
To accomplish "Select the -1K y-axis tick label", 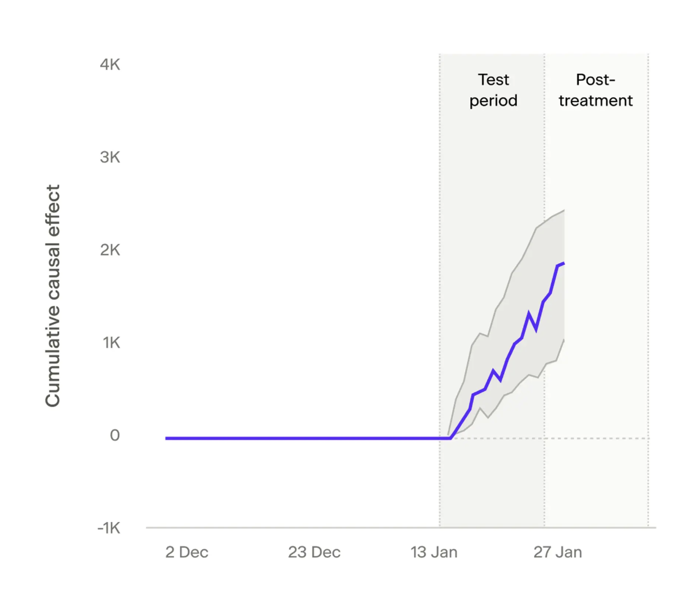I will point(109,528).
